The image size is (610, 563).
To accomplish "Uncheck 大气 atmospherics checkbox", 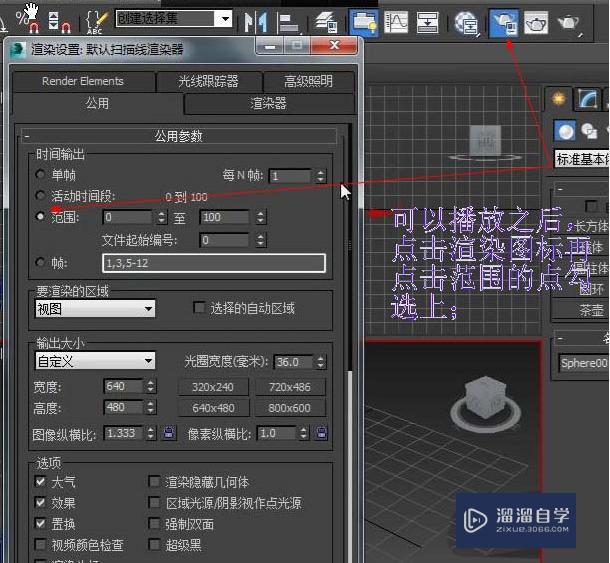I will tap(40, 482).
